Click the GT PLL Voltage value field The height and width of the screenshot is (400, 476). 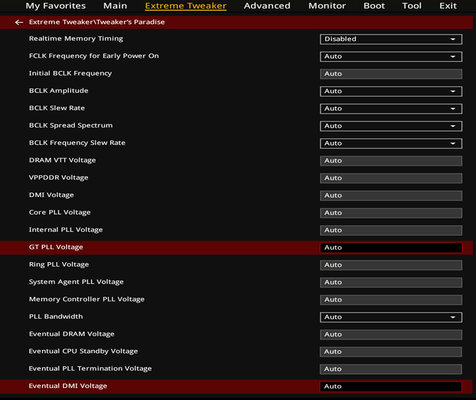391,247
